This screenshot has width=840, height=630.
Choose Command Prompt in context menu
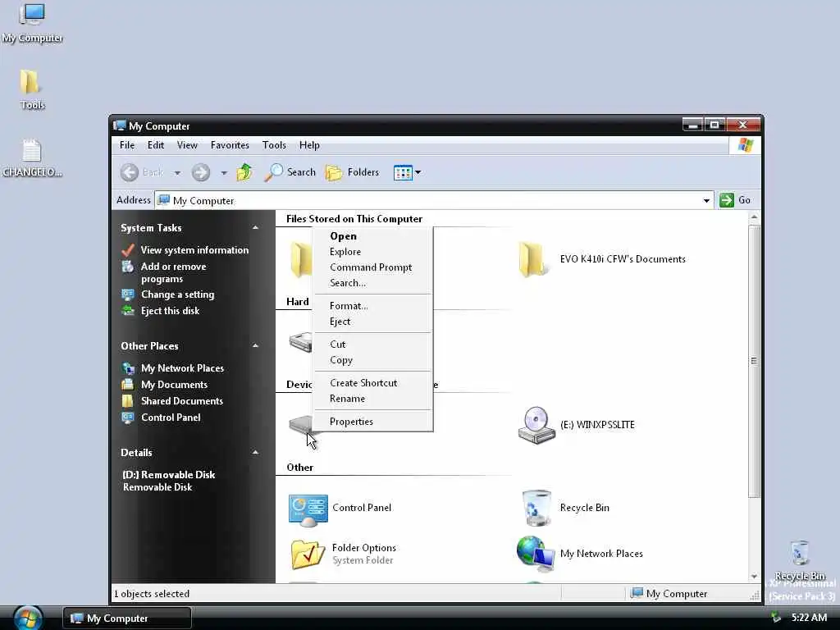tap(373, 267)
